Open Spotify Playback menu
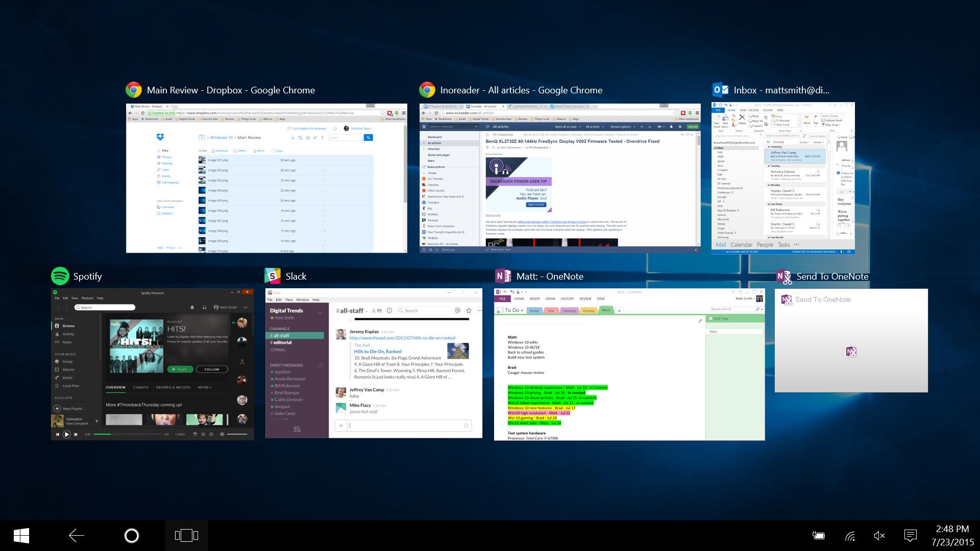The width and height of the screenshot is (980, 551). click(x=87, y=298)
